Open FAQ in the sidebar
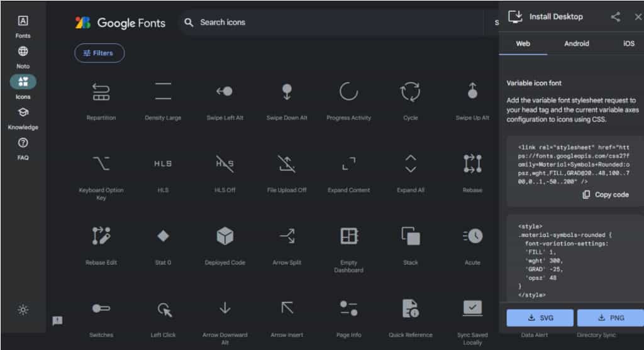The image size is (644, 350). click(x=23, y=148)
